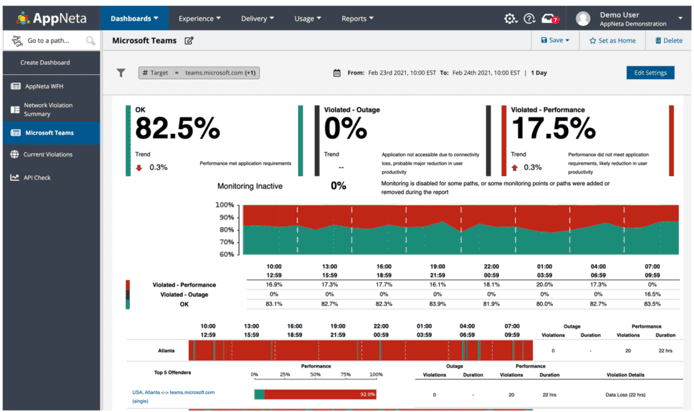Click the filter funnel icon
694x412 pixels.
point(121,73)
